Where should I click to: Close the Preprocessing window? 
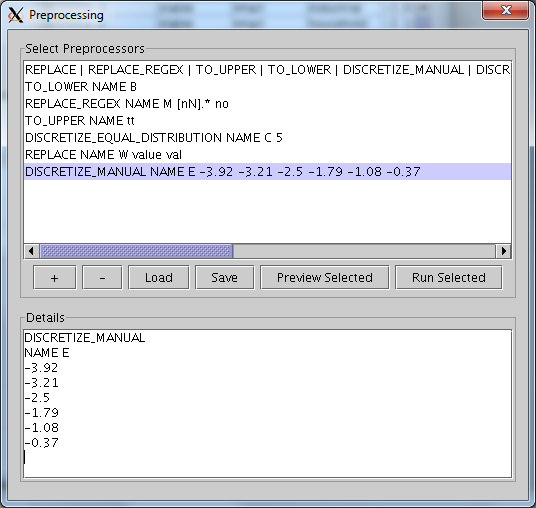pyautogui.click(x=506, y=11)
